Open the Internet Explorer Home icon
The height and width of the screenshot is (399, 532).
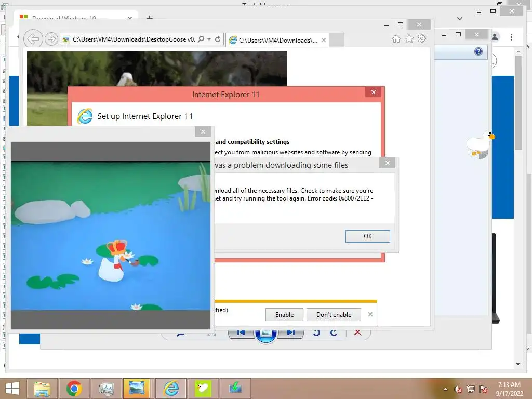point(396,38)
